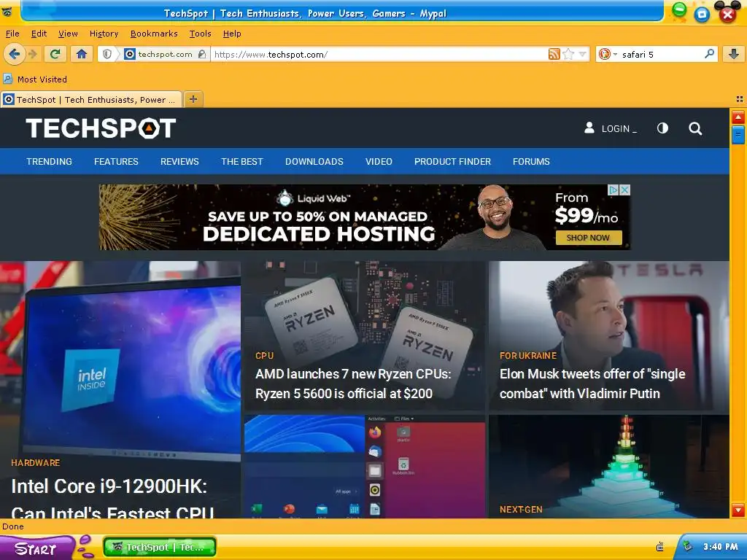This screenshot has height=560, width=747.
Task: Open the search engine selector dropdown
Action: pos(608,54)
